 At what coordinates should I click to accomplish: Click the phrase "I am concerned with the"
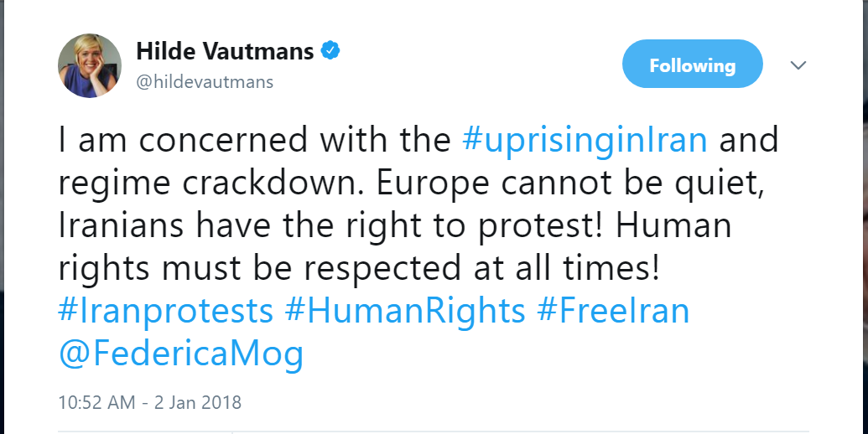click(256, 140)
